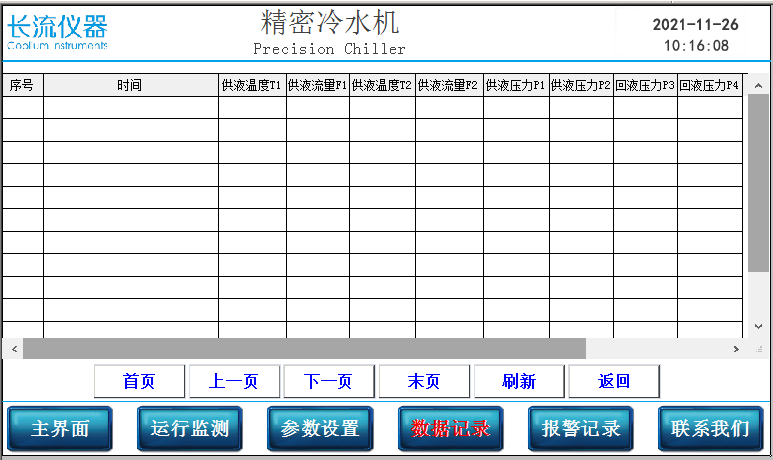Click 序号 column header

point(22,86)
